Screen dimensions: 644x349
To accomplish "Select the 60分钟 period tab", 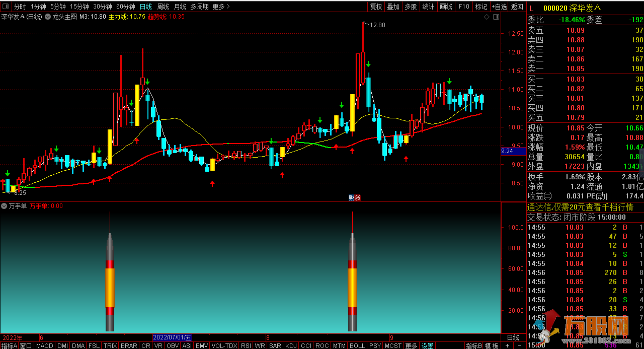I will [x=126, y=7].
